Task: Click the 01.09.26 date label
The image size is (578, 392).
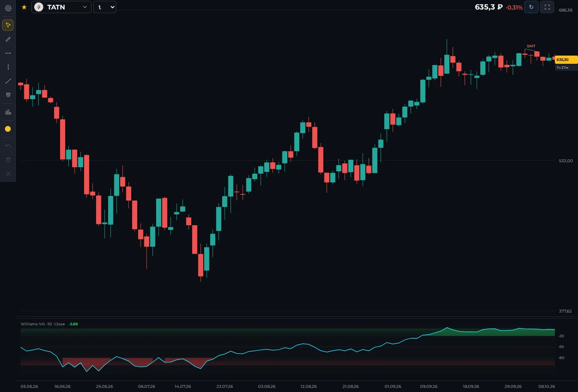Action: [x=393, y=387]
